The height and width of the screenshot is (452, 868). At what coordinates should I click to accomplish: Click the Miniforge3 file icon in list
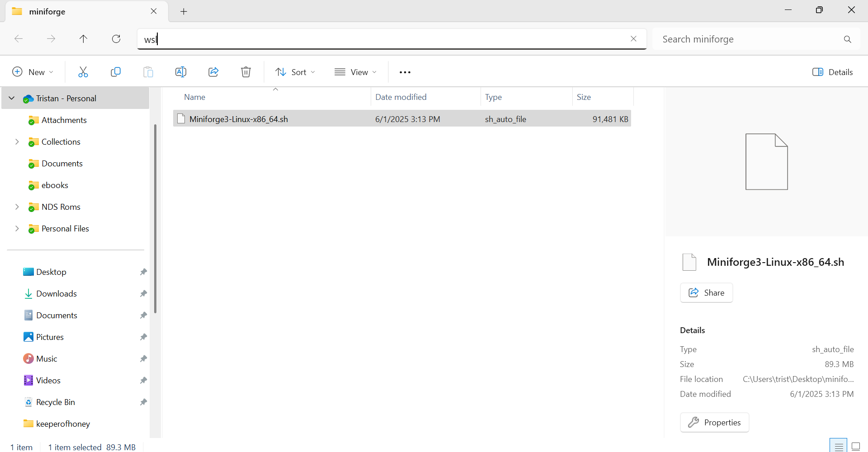coord(181,119)
